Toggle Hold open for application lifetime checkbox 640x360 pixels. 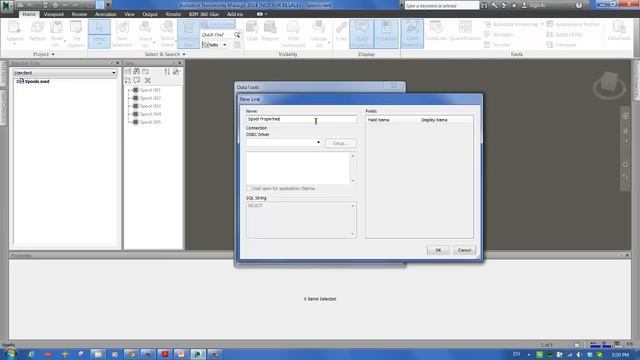(249, 188)
